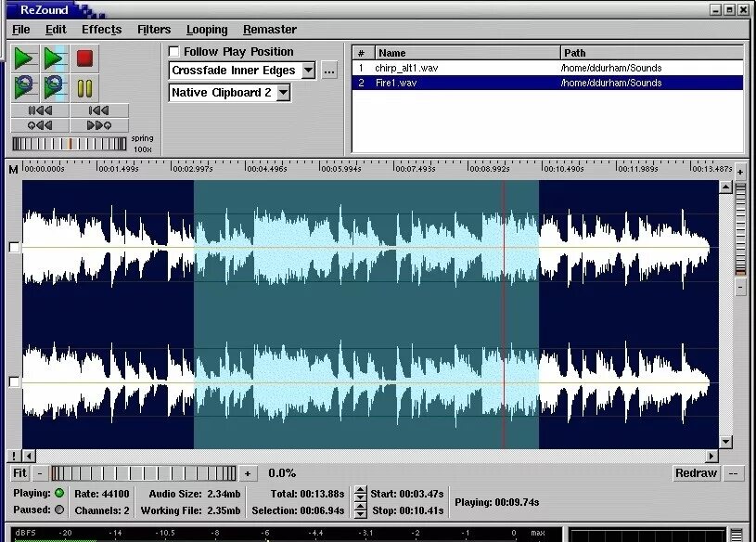
Task: Click the Redraw button
Action: click(697, 473)
